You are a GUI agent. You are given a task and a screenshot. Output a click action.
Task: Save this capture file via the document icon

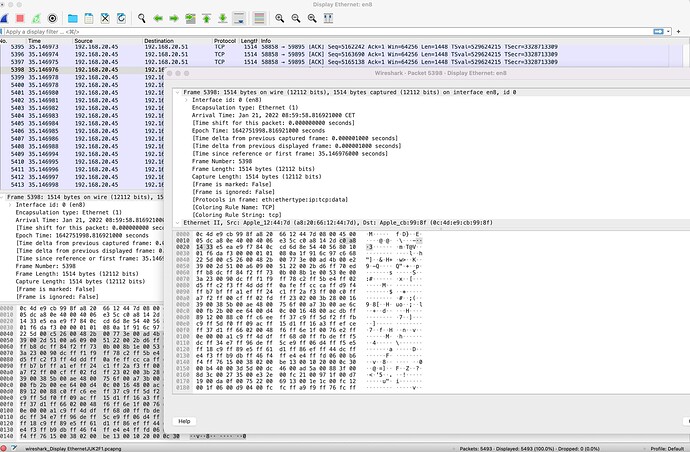89,18
